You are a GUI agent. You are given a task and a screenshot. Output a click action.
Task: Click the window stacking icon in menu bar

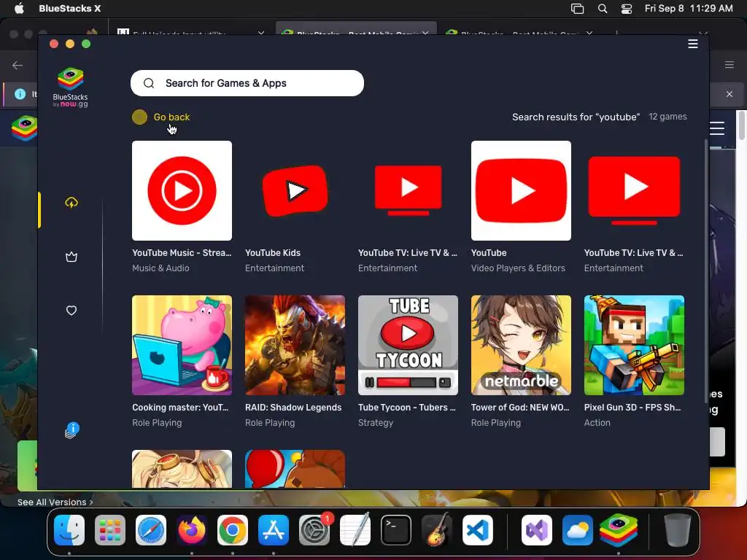point(578,9)
